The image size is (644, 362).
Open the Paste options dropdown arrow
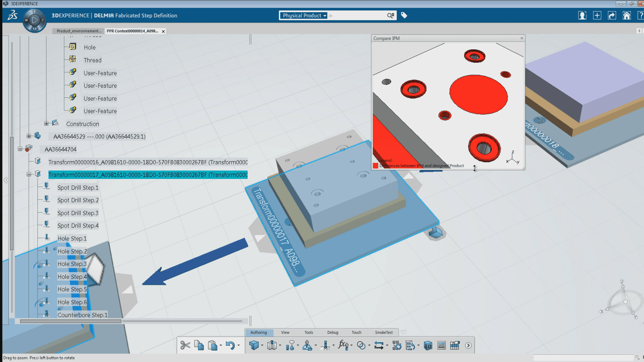[221, 346]
